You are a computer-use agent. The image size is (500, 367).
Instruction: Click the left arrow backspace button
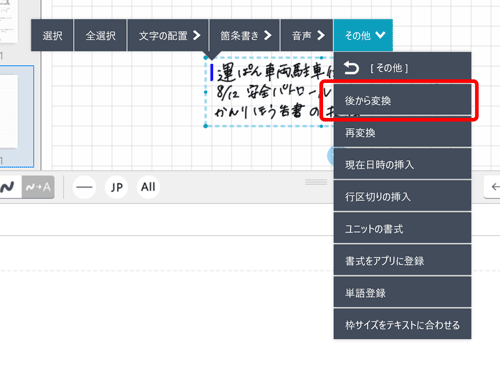[493, 187]
